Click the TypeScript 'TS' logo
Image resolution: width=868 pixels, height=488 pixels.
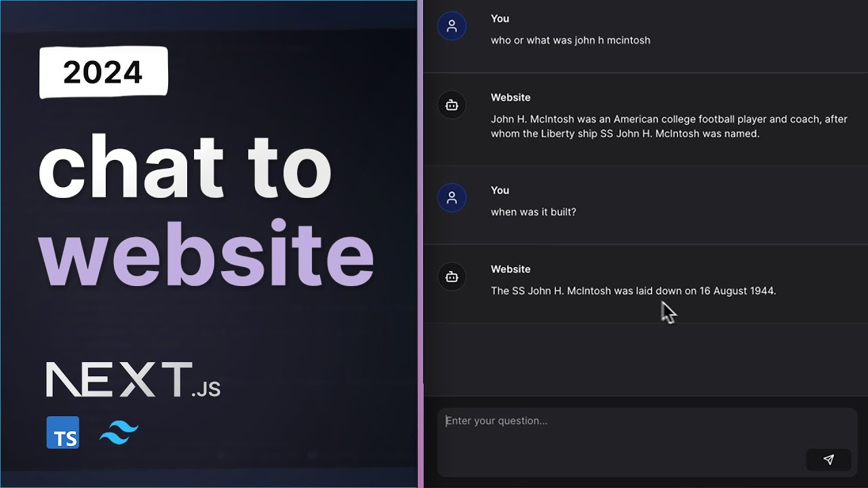click(63, 432)
